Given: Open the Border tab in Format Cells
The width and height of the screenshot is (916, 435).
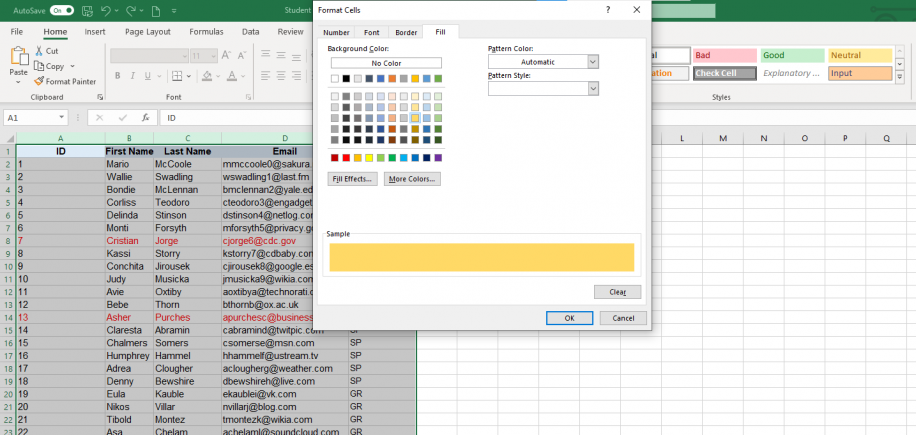Looking at the screenshot, I should (x=406, y=33).
